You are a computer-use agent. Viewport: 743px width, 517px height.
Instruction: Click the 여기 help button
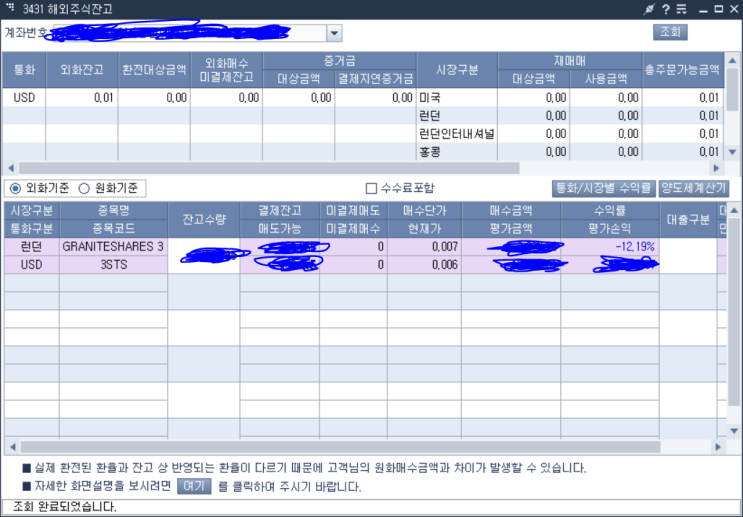click(194, 486)
